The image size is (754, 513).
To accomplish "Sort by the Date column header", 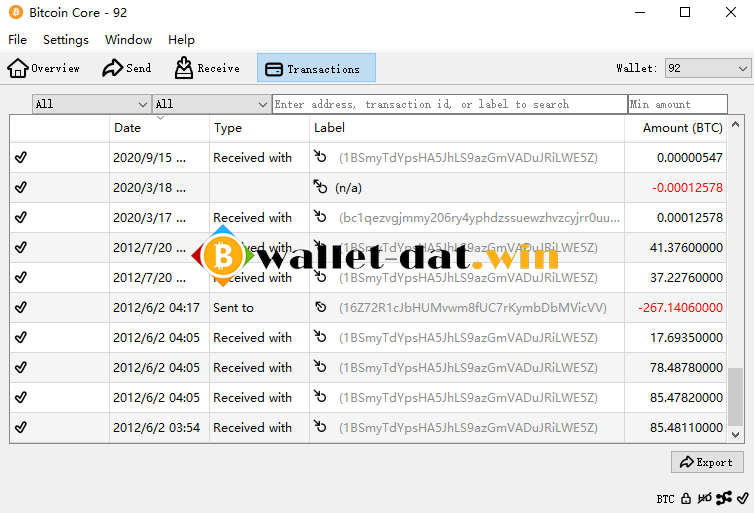I will click(x=159, y=128).
